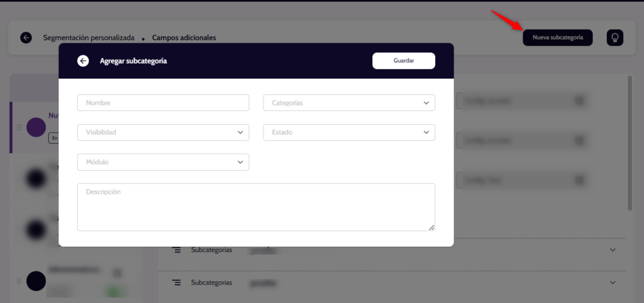Image resolution: width=644 pixels, height=303 pixels.
Task: Click the drag handle beside the purple avatar
Action: [x=19, y=127]
